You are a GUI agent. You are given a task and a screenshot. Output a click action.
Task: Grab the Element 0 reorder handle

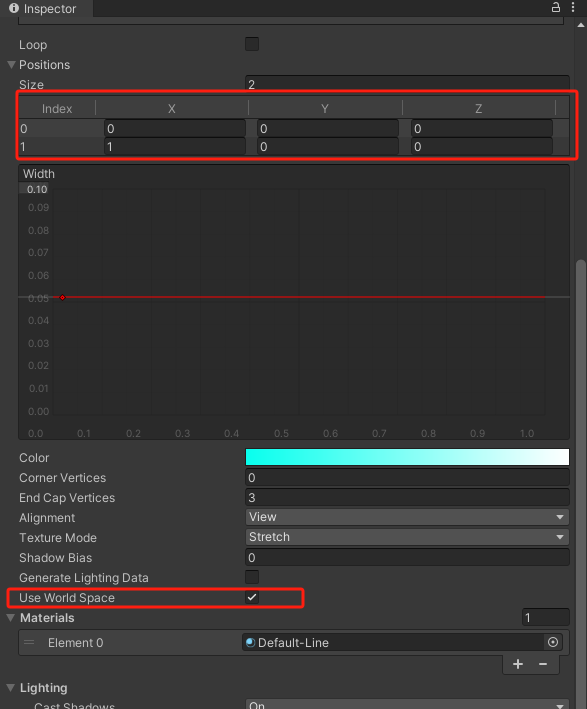29,642
